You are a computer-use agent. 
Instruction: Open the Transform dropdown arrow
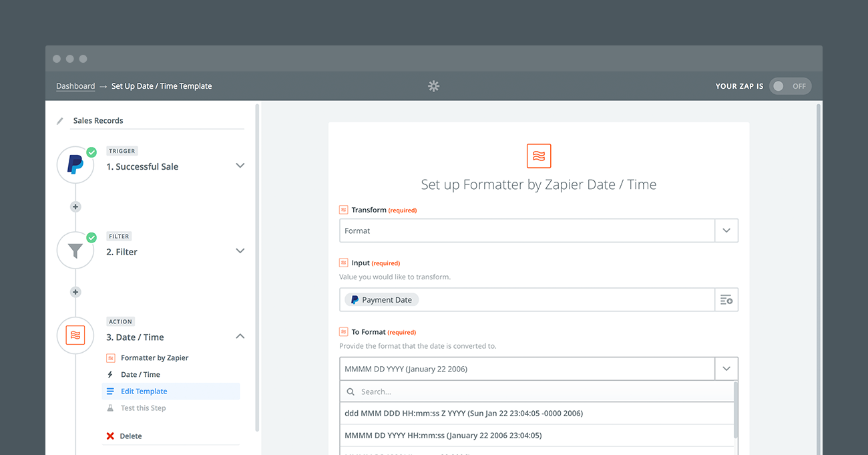coord(726,231)
